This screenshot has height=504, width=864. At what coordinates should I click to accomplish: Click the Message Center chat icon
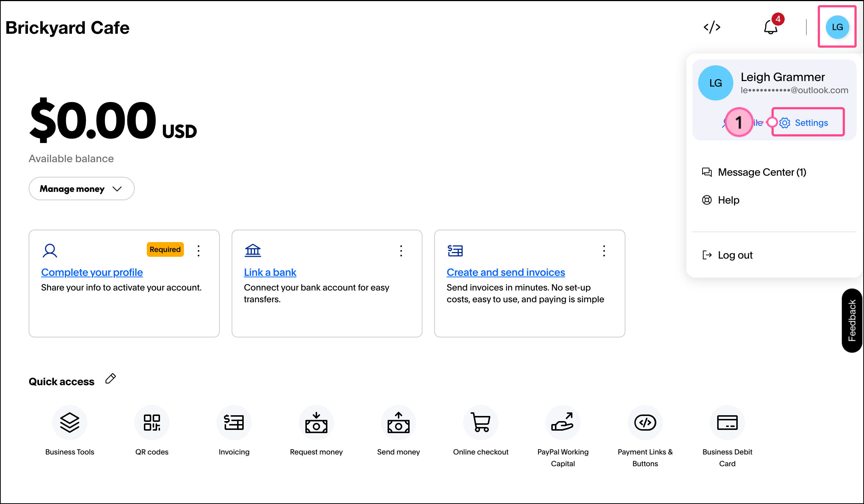[707, 172]
